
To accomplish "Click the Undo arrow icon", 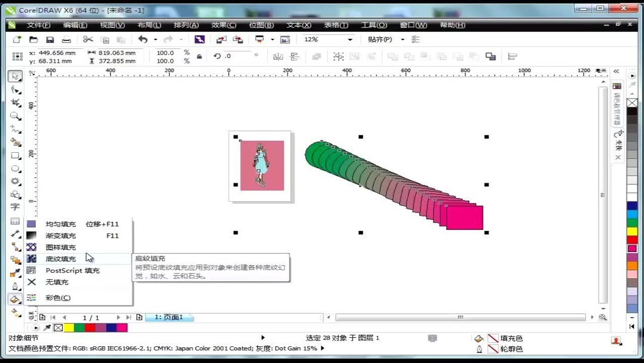I will [x=142, y=39].
